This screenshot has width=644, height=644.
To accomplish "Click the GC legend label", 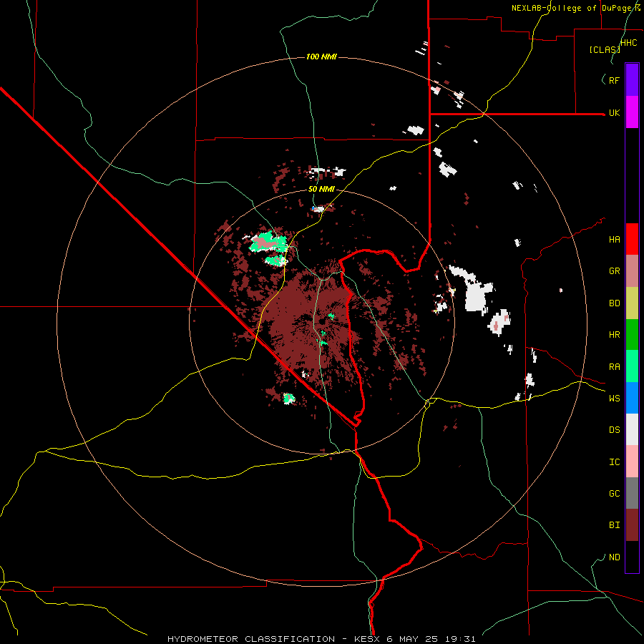I will click(614, 494).
